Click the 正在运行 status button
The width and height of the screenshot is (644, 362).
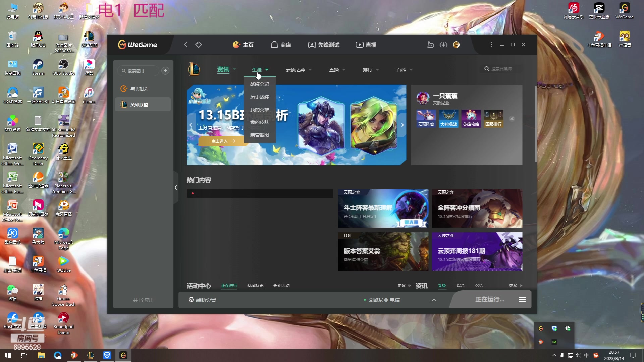(490, 299)
